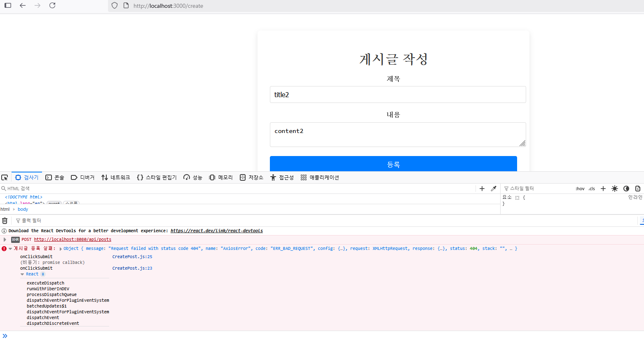Toggle light color scheme simulation
The image size is (644, 352).
click(x=615, y=189)
